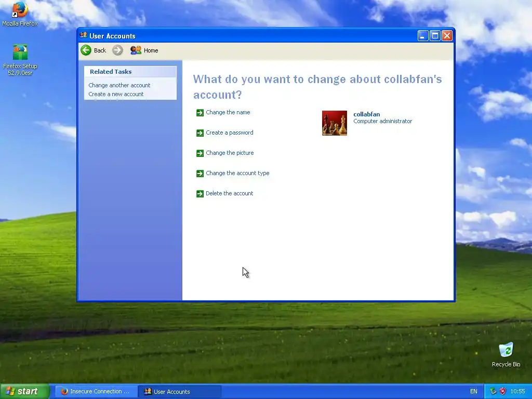
Task: Open the Windows Start menu
Action: (25, 391)
